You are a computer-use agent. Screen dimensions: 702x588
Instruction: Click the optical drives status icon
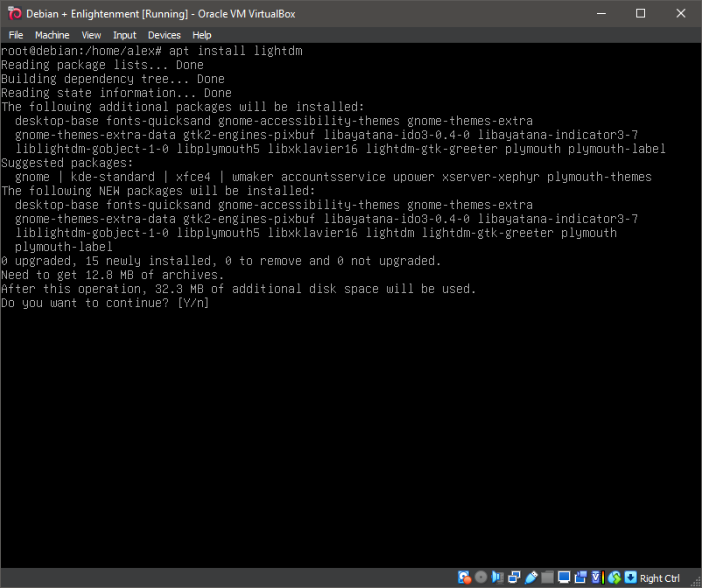point(480,577)
